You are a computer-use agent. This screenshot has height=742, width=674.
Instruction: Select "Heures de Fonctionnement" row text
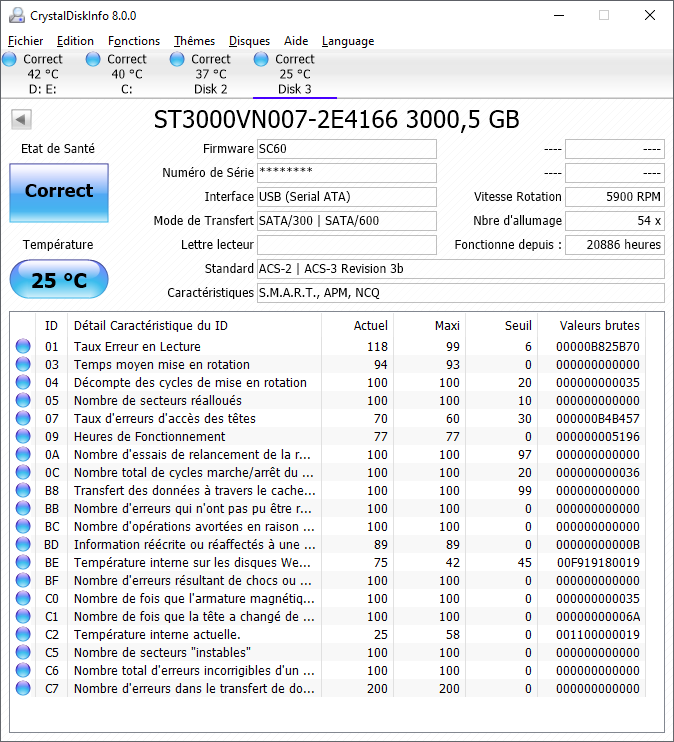click(x=150, y=436)
